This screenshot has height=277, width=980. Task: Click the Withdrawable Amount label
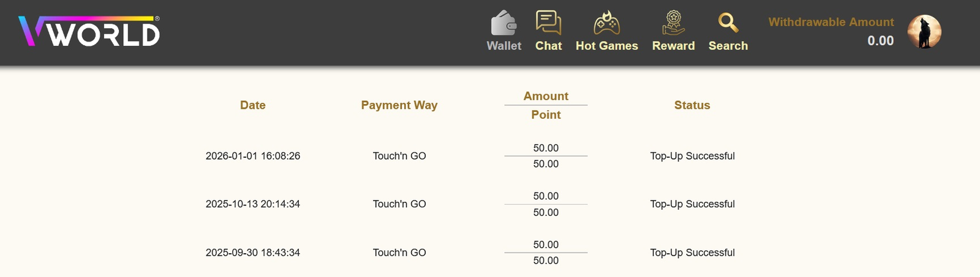tap(831, 22)
